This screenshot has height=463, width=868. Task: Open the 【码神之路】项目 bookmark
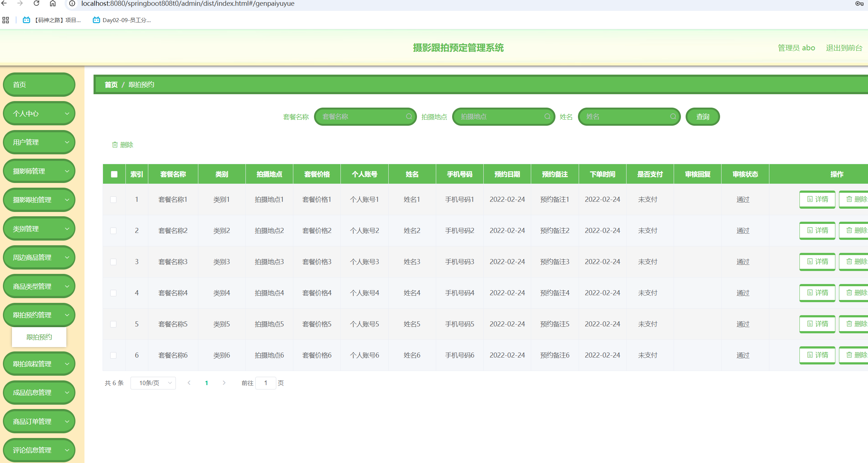click(x=51, y=20)
